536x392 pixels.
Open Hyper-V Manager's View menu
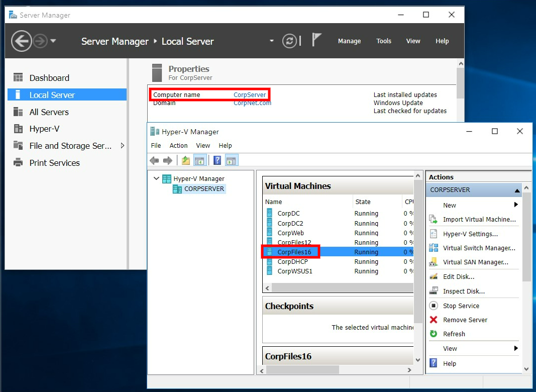tap(203, 145)
